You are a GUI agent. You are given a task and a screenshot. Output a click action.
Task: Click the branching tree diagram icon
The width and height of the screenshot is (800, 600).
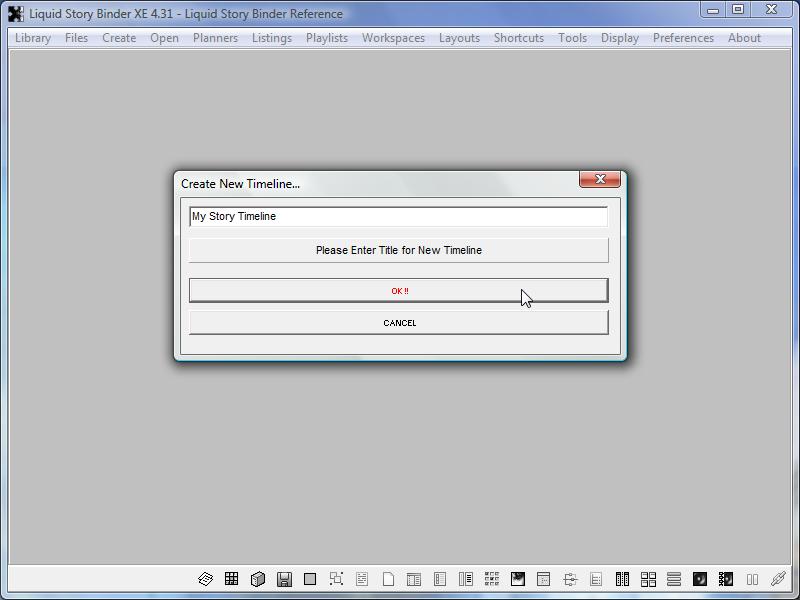[570, 579]
